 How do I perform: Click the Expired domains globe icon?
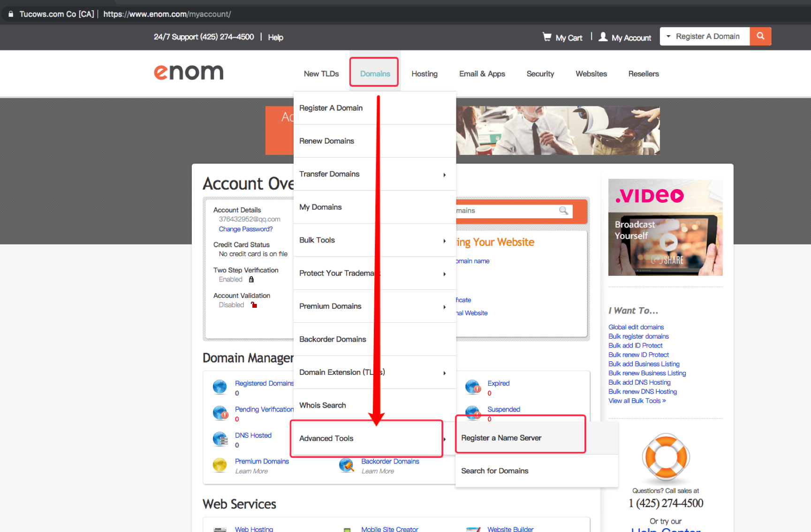473,387
